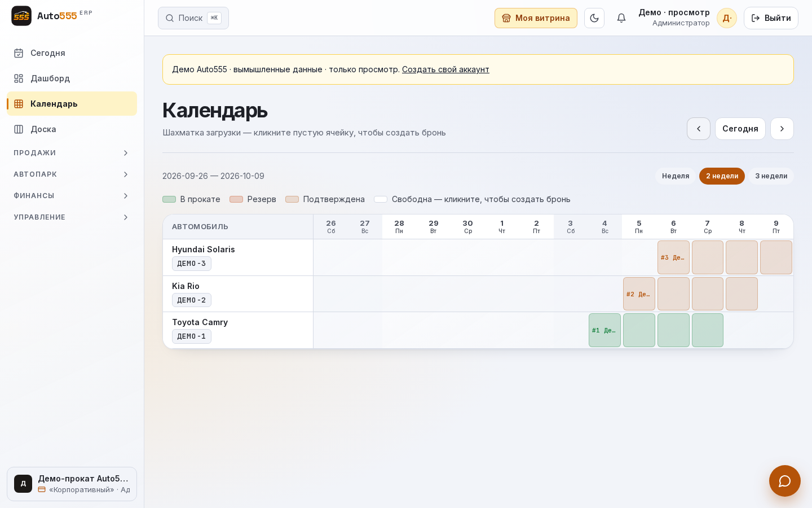Open Доска in the sidebar
The width and height of the screenshot is (812, 508).
tap(72, 129)
